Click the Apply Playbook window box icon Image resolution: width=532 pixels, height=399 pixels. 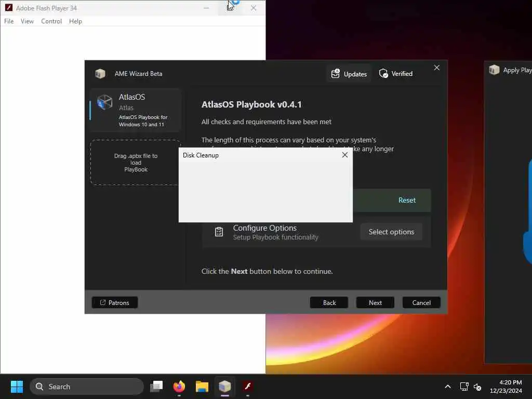click(x=494, y=70)
